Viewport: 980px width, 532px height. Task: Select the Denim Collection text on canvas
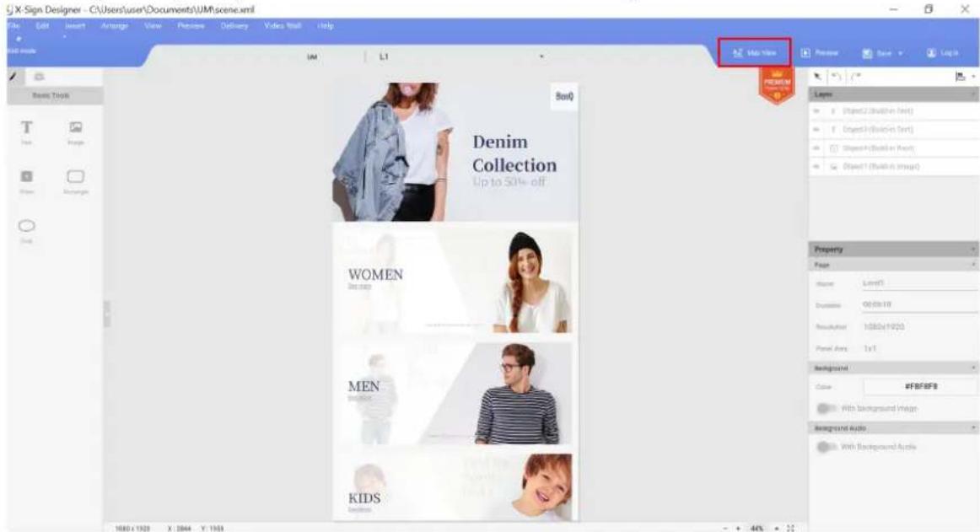pos(514,153)
